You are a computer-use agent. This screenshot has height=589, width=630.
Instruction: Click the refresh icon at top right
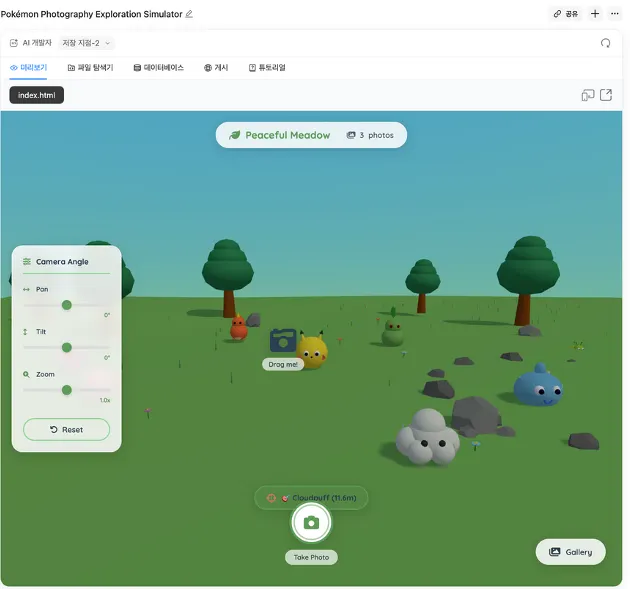point(605,43)
